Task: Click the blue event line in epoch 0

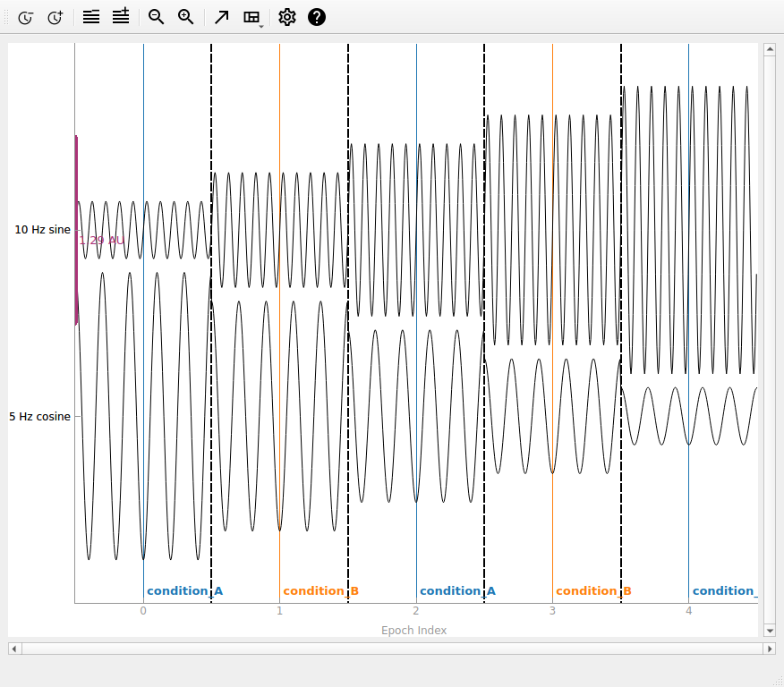Action: tap(143, 319)
